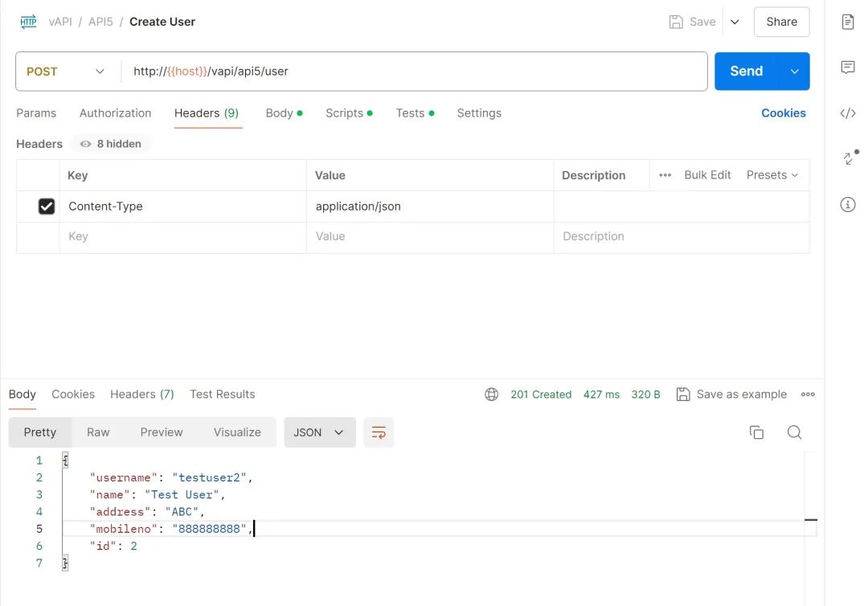The width and height of the screenshot is (868, 606).
Task: Click the Content-Type key cell
Action: 183,207
